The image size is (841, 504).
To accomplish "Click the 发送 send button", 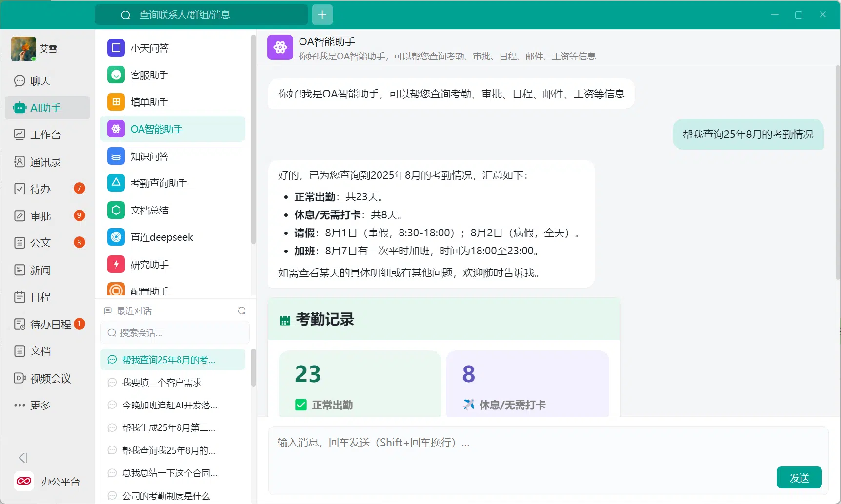I will (799, 478).
